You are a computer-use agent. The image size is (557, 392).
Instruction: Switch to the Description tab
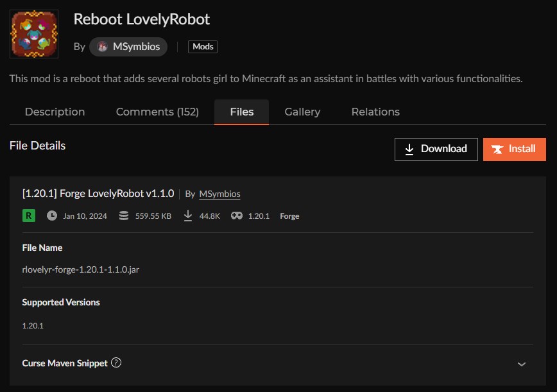point(55,112)
